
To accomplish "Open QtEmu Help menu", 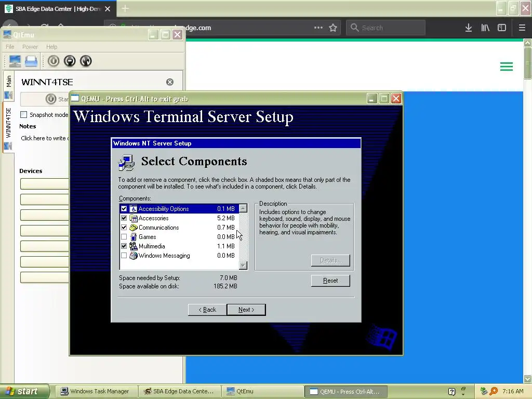I will [51, 47].
